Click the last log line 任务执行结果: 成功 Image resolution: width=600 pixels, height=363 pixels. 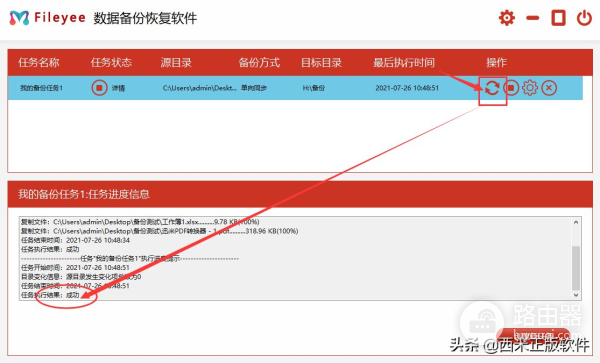click(x=50, y=295)
